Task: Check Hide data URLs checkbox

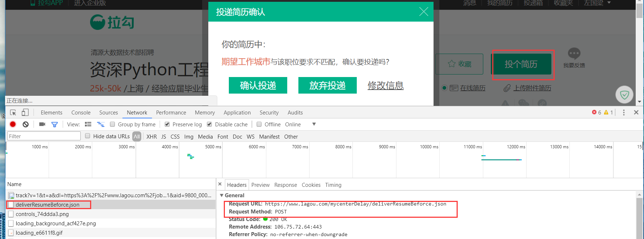Action: click(88, 136)
